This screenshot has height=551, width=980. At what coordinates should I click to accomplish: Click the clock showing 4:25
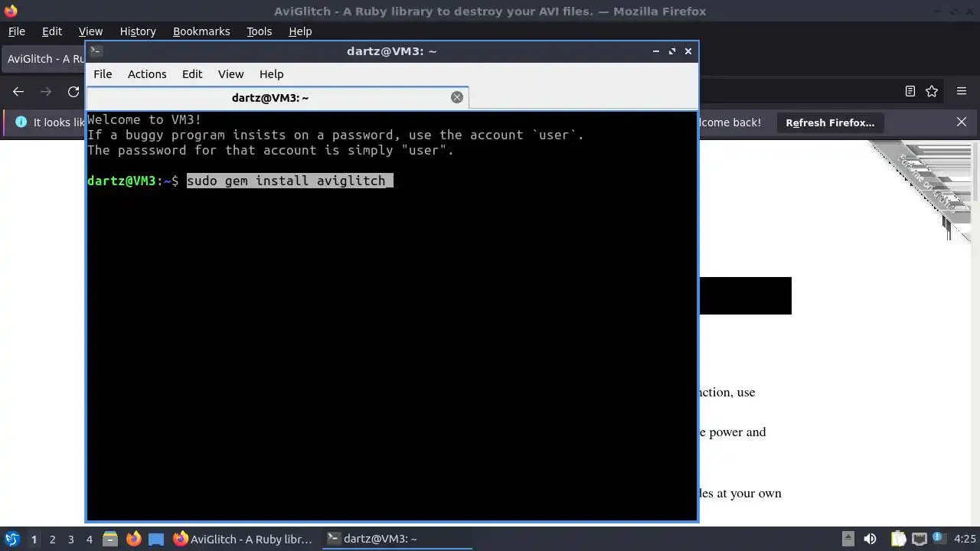click(x=965, y=539)
